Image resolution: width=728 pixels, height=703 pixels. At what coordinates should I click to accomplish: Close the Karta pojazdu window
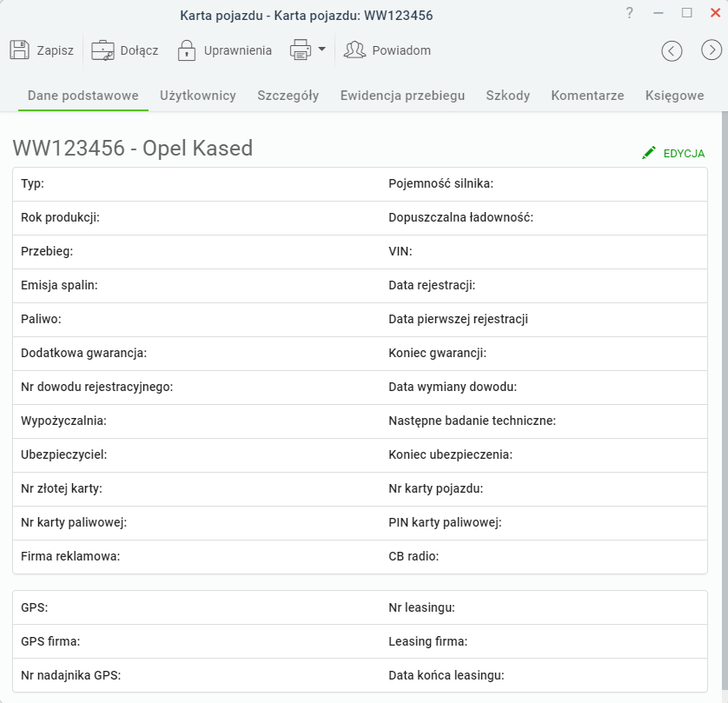[x=716, y=13]
